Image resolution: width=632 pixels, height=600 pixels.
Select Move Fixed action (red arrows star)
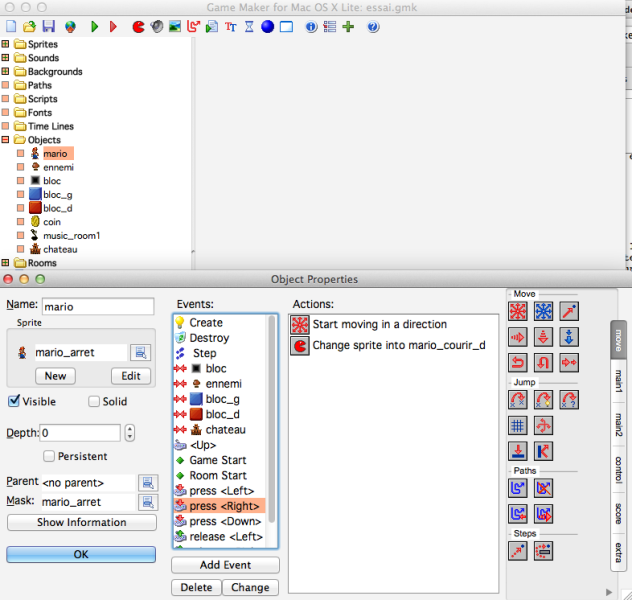[x=518, y=311]
